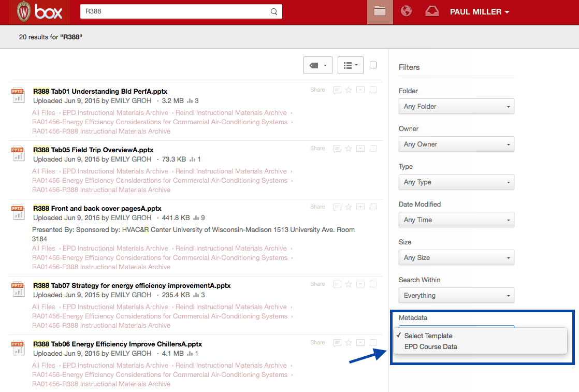Open more options for R388 Front and back cover
Screen dimensions: 579x392
coord(360,207)
